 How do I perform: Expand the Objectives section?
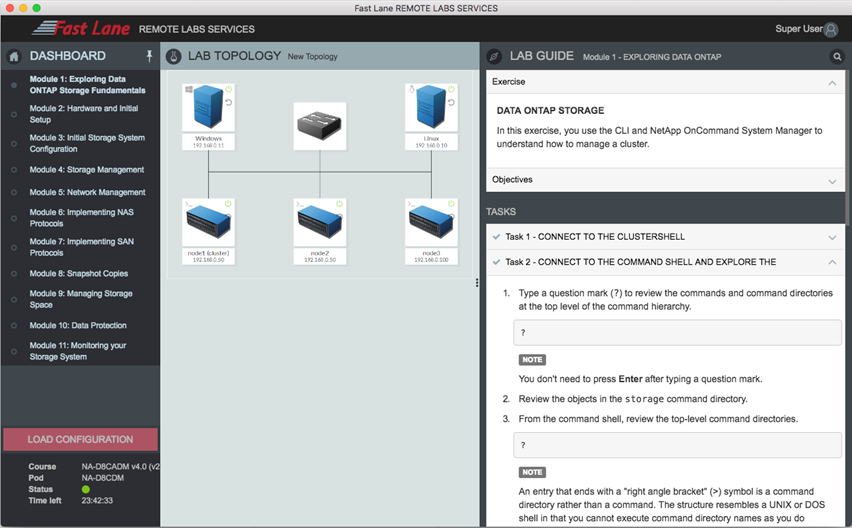[832, 181]
